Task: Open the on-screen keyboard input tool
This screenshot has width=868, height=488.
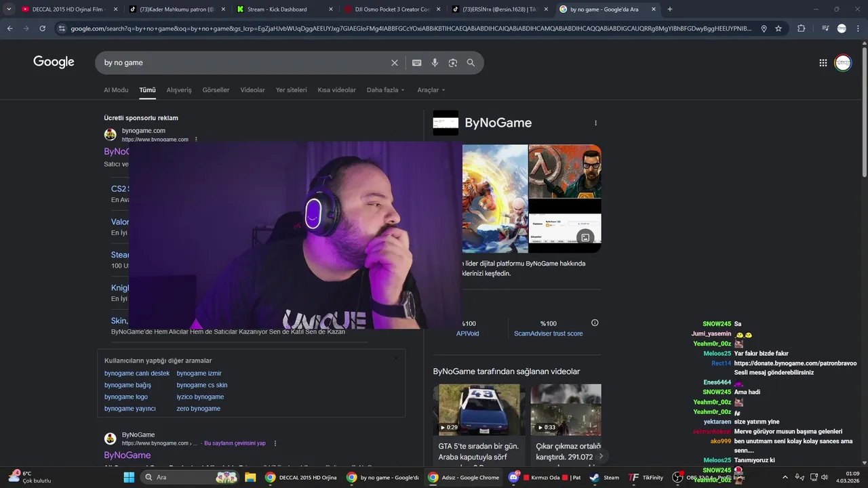Action: click(x=416, y=62)
